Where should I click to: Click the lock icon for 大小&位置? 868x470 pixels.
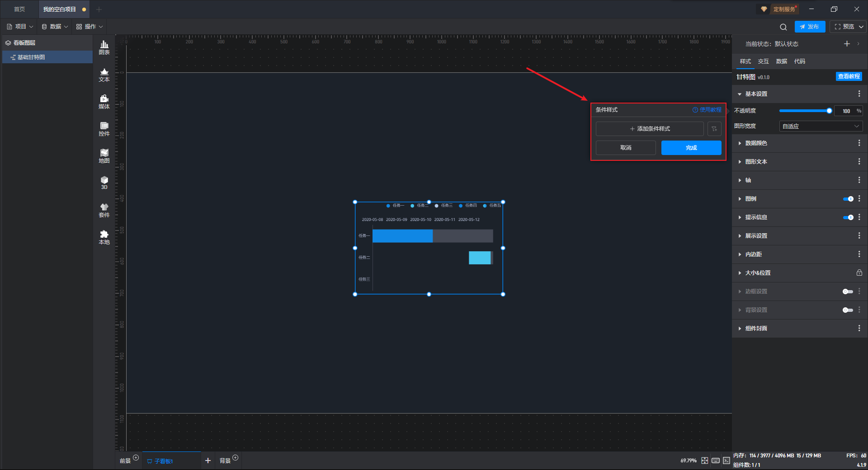pos(859,273)
